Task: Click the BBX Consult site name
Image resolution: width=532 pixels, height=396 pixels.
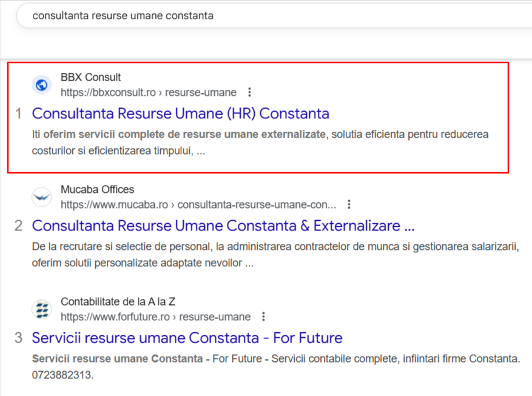Action: coord(90,77)
